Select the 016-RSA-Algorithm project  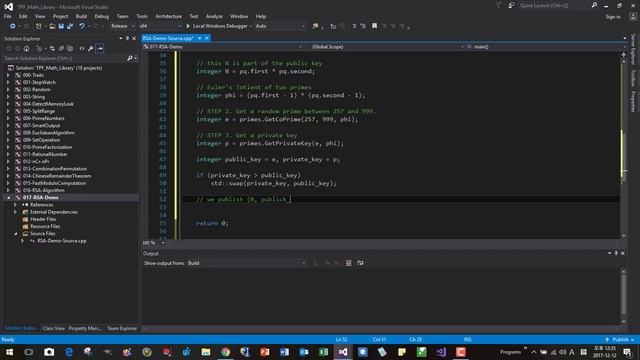(x=43, y=190)
